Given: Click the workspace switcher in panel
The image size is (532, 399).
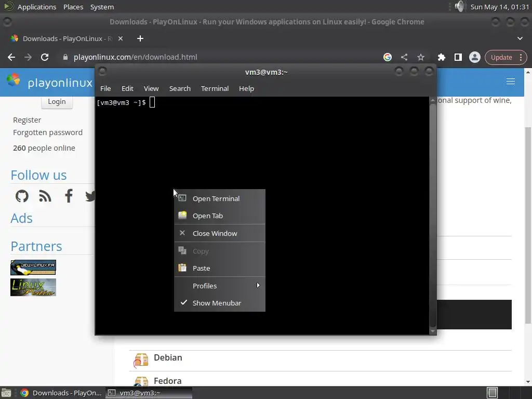Looking at the screenshot, I should click(492, 393).
